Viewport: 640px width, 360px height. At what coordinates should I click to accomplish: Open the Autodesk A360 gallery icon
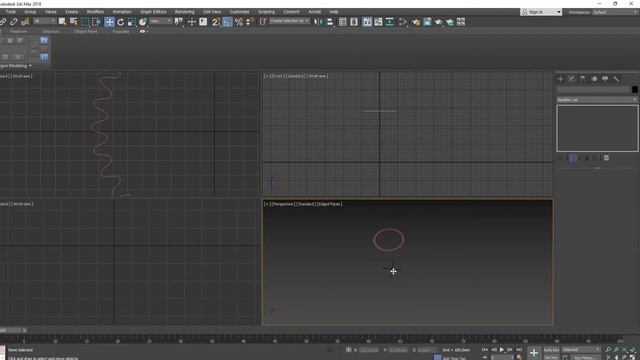pyautogui.click(x=461, y=22)
